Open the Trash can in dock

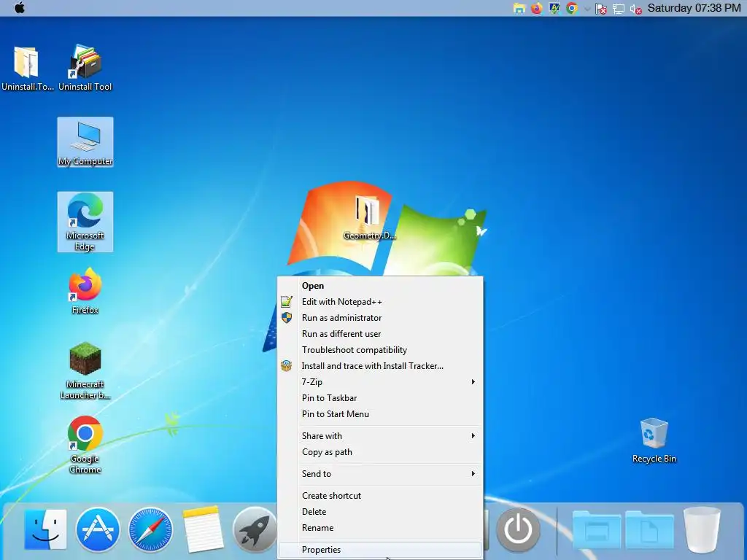pyautogui.click(x=702, y=529)
